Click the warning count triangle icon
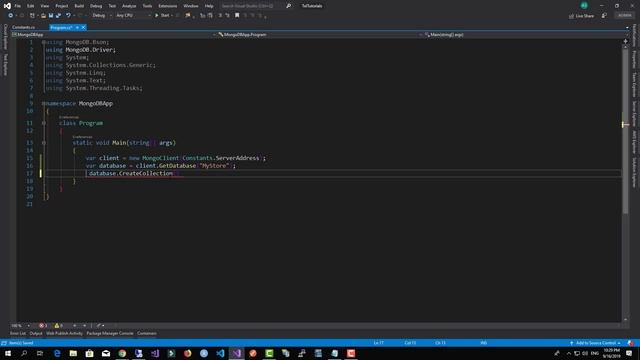The image size is (640, 360). tap(57, 325)
